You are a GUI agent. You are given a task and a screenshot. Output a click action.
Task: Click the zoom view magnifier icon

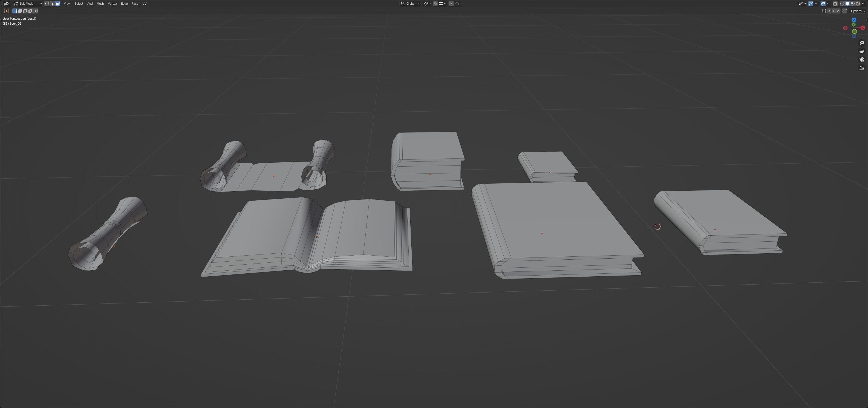(x=862, y=43)
